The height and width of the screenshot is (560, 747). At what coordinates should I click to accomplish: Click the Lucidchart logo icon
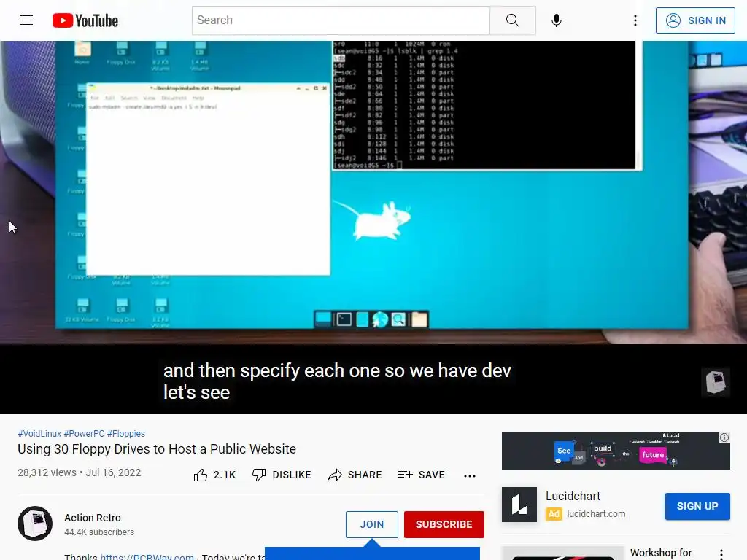click(x=519, y=505)
